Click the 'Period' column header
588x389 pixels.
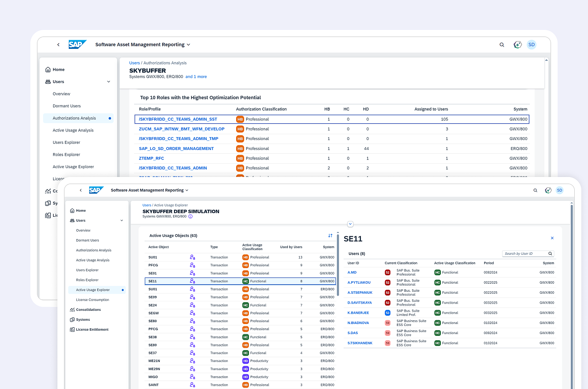click(x=488, y=263)
